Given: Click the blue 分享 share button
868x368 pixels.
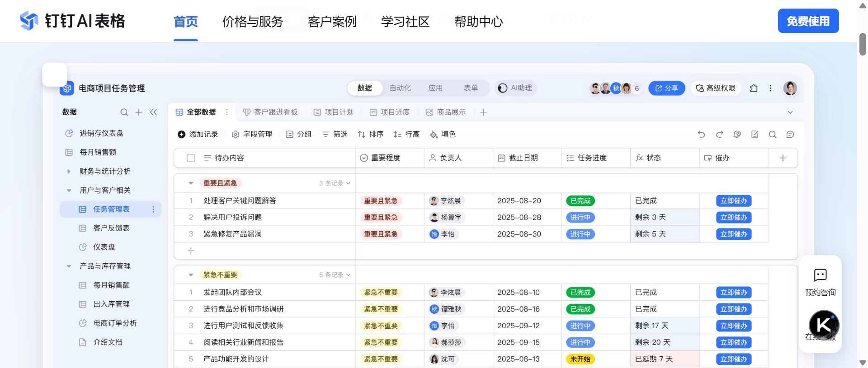Looking at the screenshot, I should [x=666, y=89].
